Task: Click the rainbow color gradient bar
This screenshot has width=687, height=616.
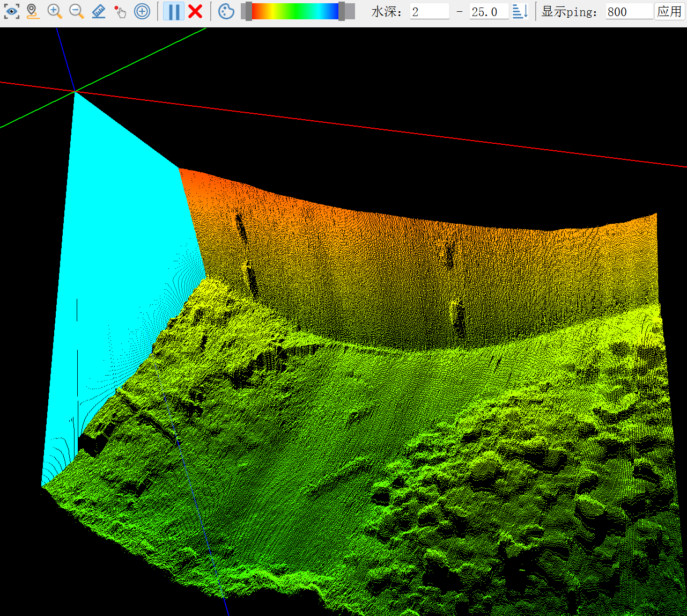Action: (x=295, y=11)
